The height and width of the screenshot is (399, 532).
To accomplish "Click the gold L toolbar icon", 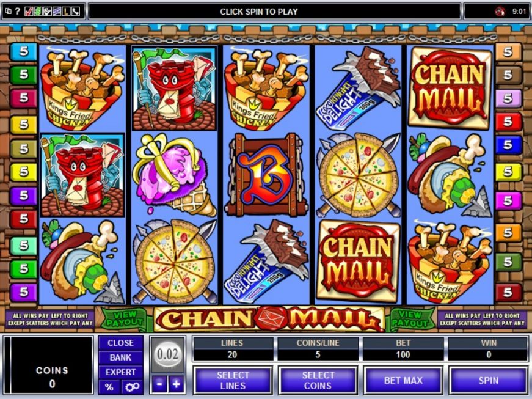I will tap(66, 12).
